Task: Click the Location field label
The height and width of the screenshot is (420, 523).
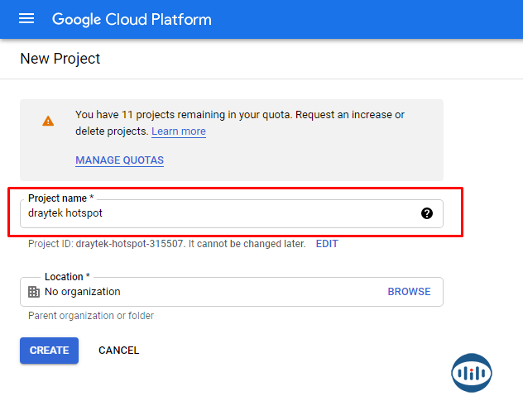Action: pos(67,277)
